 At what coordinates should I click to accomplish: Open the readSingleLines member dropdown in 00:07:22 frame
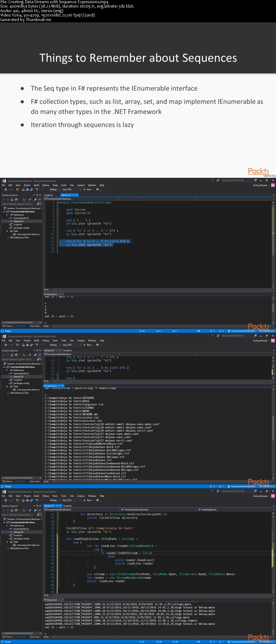click(x=236, y=510)
